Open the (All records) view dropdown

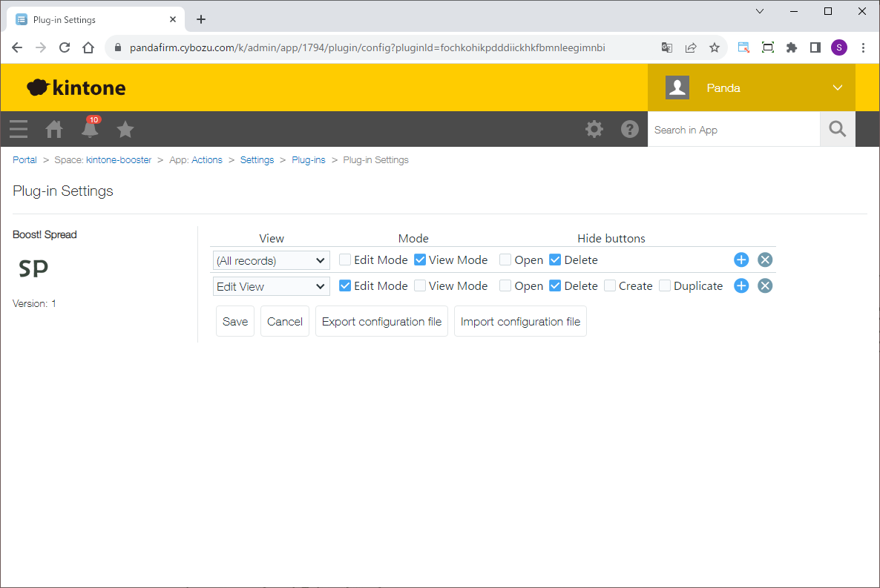(x=271, y=260)
